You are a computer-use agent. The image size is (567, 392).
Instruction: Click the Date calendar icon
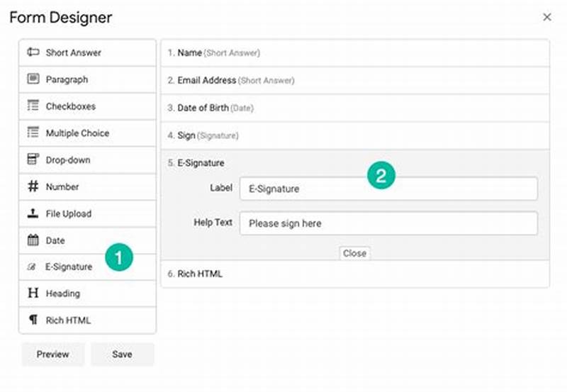33,240
